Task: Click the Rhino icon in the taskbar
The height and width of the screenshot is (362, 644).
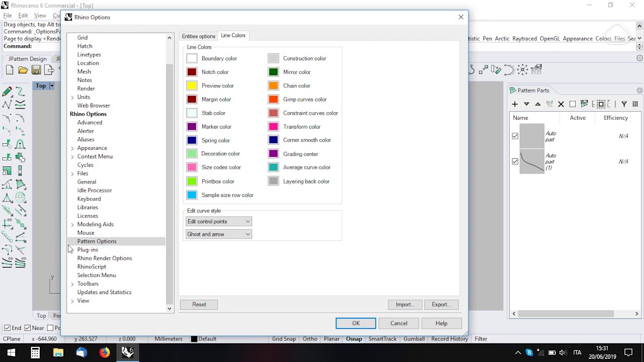Action: point(128,352)
